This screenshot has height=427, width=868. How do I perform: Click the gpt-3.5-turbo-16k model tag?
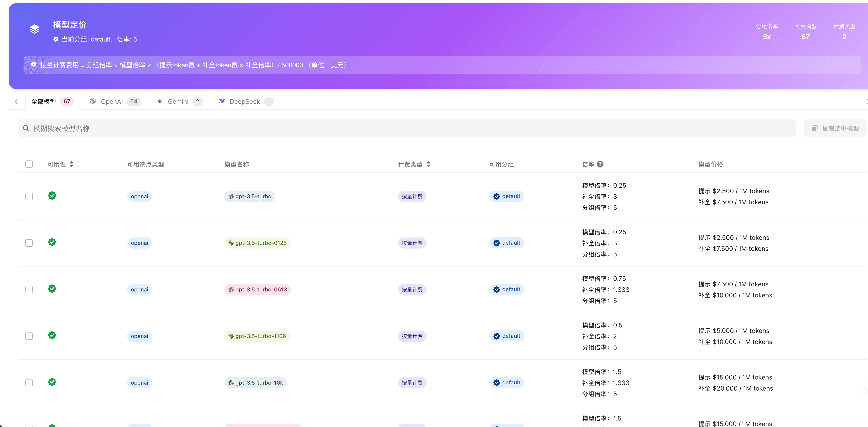[256, 383]
